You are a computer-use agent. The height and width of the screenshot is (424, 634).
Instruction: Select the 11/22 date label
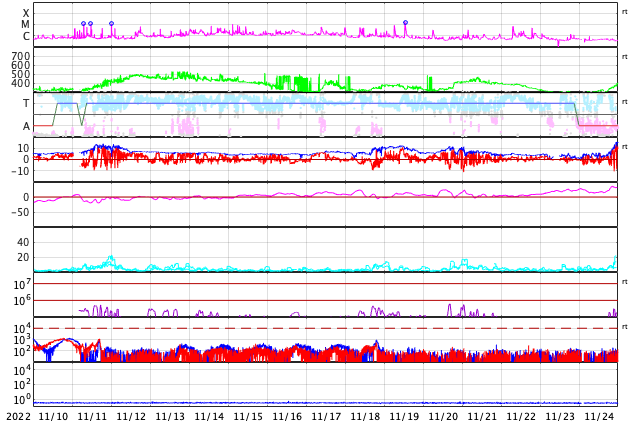(521, 416)
